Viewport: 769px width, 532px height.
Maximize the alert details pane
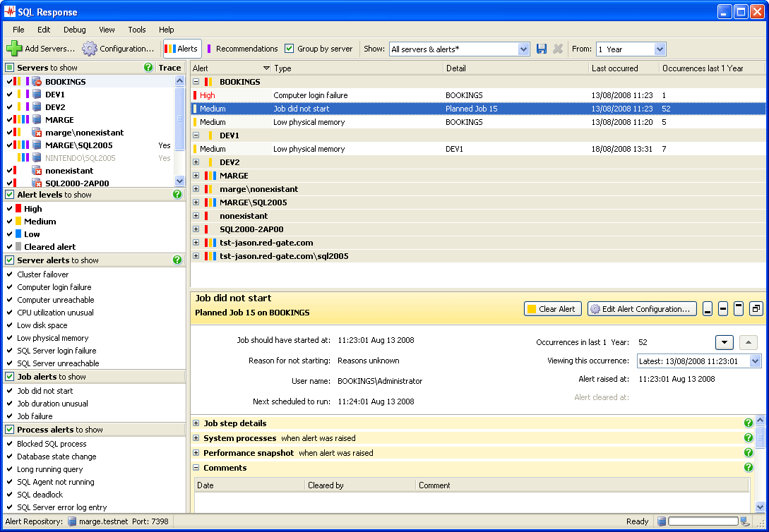pos(739,309)
